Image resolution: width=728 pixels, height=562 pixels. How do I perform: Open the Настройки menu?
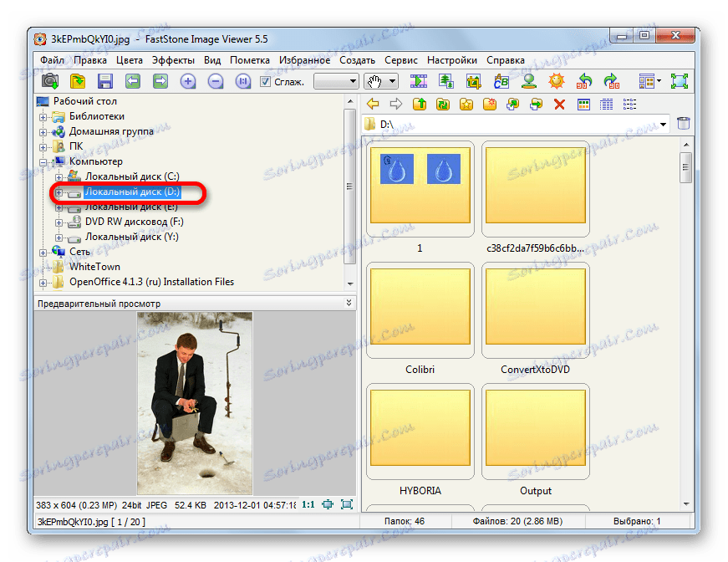pyautogui.click(x=452, y=60)
